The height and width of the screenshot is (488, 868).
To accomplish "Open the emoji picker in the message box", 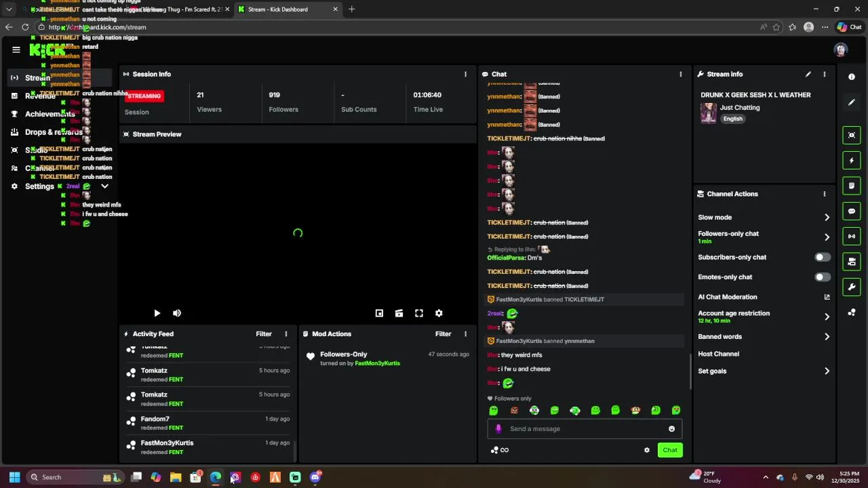I will point(672,429).
